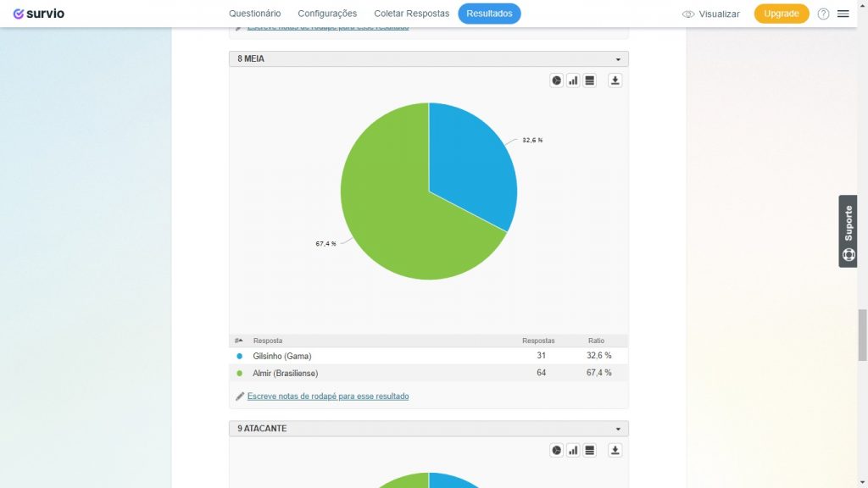Open the Suporte side tab
This screenshot has height=488, width=868.
[848, 231]
